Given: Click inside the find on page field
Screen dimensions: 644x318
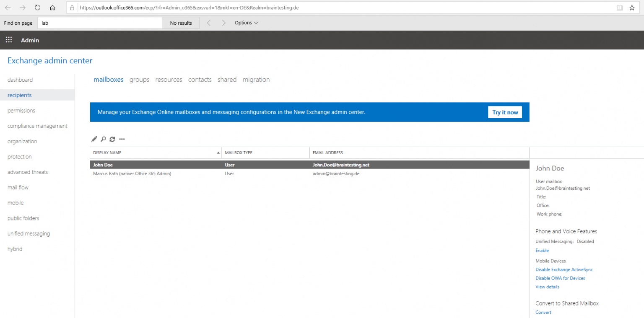Looking at the screenshot, I should tap(99, 23).
